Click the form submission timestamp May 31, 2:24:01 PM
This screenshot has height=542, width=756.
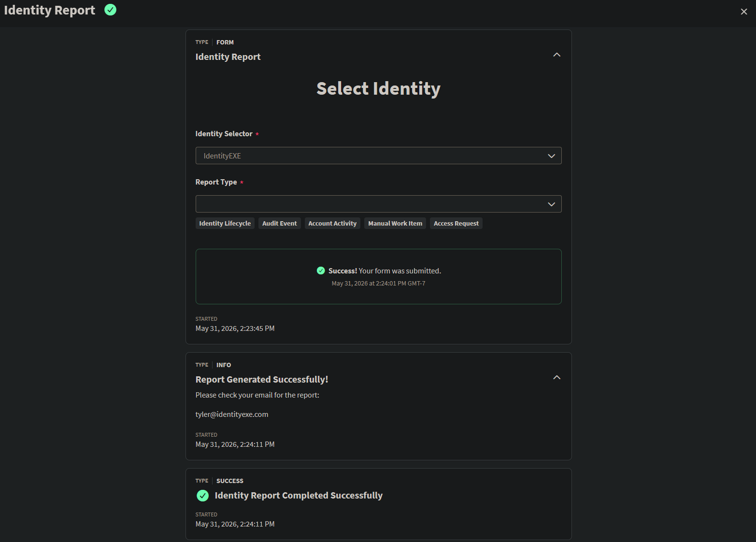pyautogui.click(x=378, y=284)
